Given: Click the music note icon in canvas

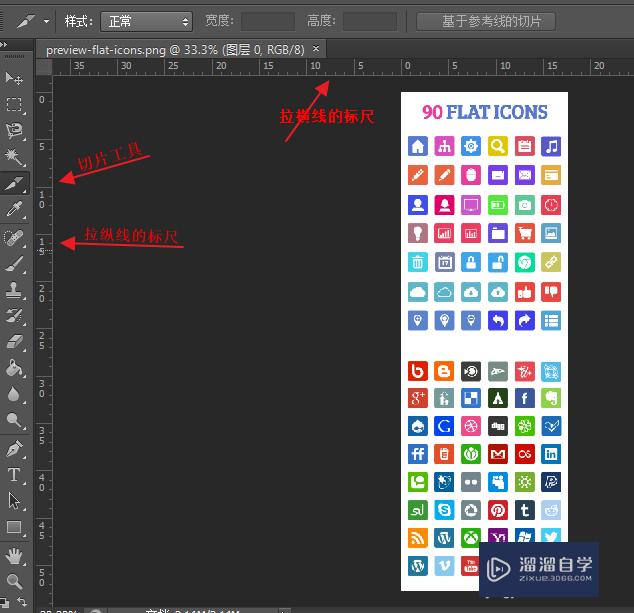Looking at the screenshot, I should pyautogui.click(x=551, y=146).
